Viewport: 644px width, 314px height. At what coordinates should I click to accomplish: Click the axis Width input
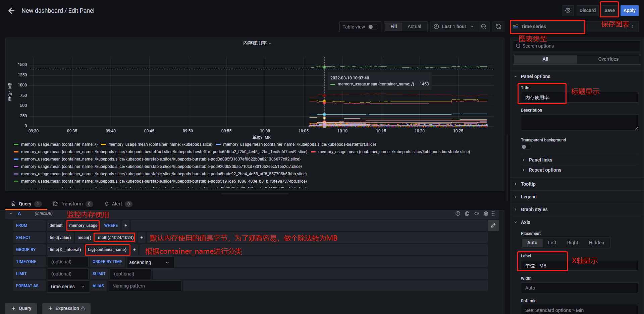click(579, 288)
